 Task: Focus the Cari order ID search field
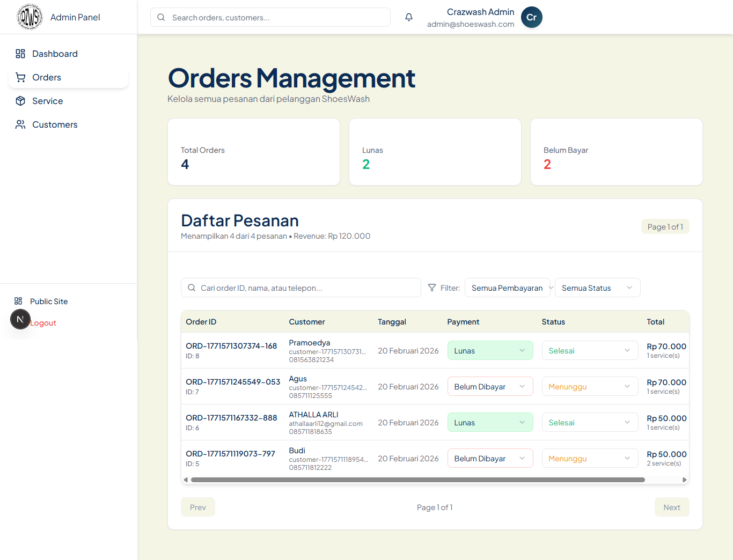pyautogui.click(x=301, y=288)
